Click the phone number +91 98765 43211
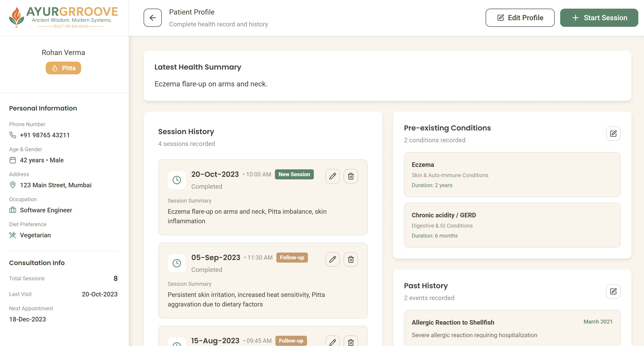Image resolution: width=644 pixels, height=346 pixels. (x=45, y=135)
